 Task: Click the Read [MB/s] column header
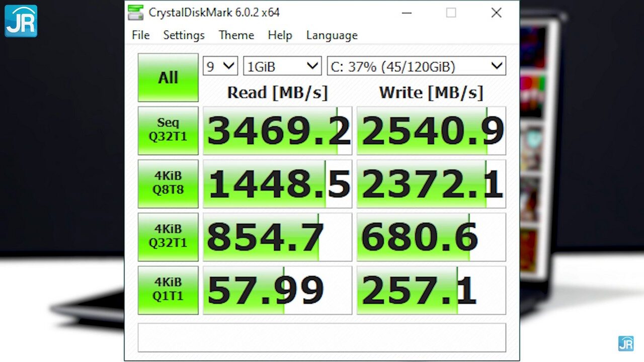click(277, 93)
